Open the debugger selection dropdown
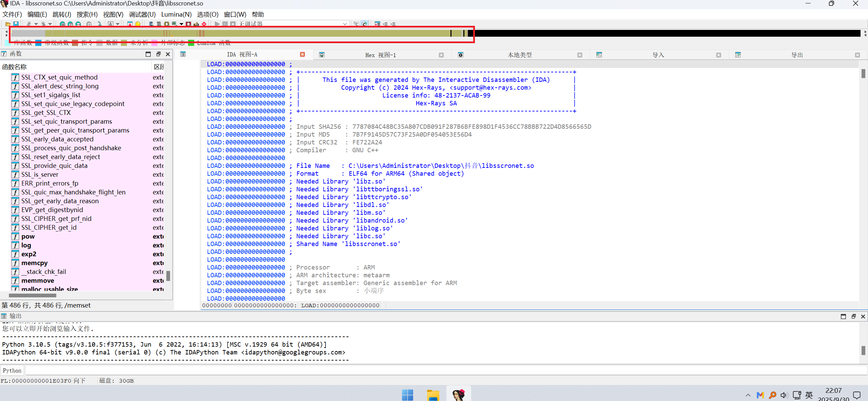 [x=345, y=24]
